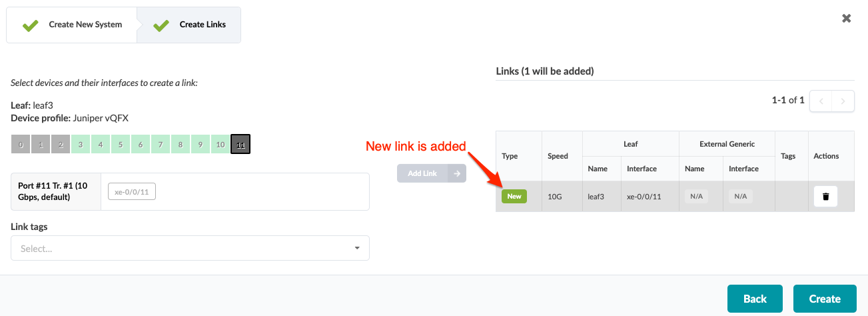Select the Create Links step
This screenshot has height=316, width=868.
pos(191,25)
